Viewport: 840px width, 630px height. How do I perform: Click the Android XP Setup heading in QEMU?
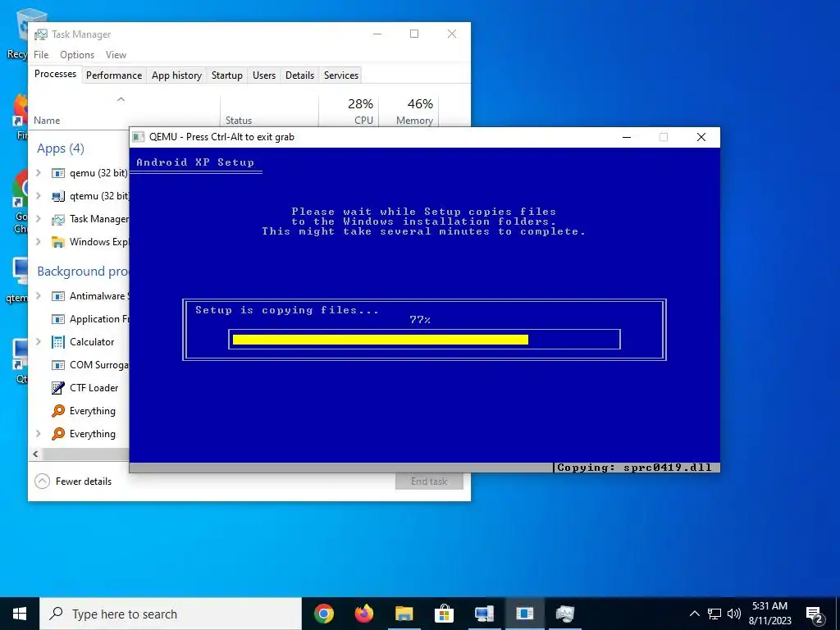pos(195,162)
